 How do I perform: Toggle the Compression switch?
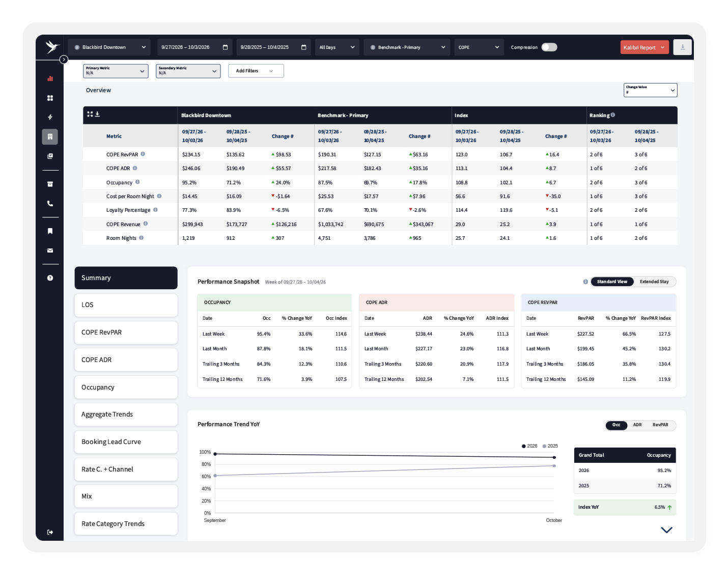[x=549, y=47]
